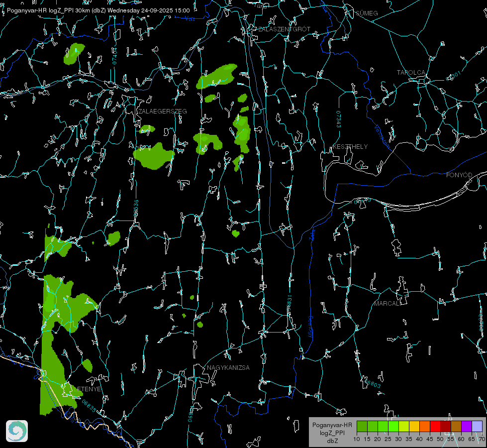Click road number label 07343
This screenshot has height=448, width=487.
(339, 119)
